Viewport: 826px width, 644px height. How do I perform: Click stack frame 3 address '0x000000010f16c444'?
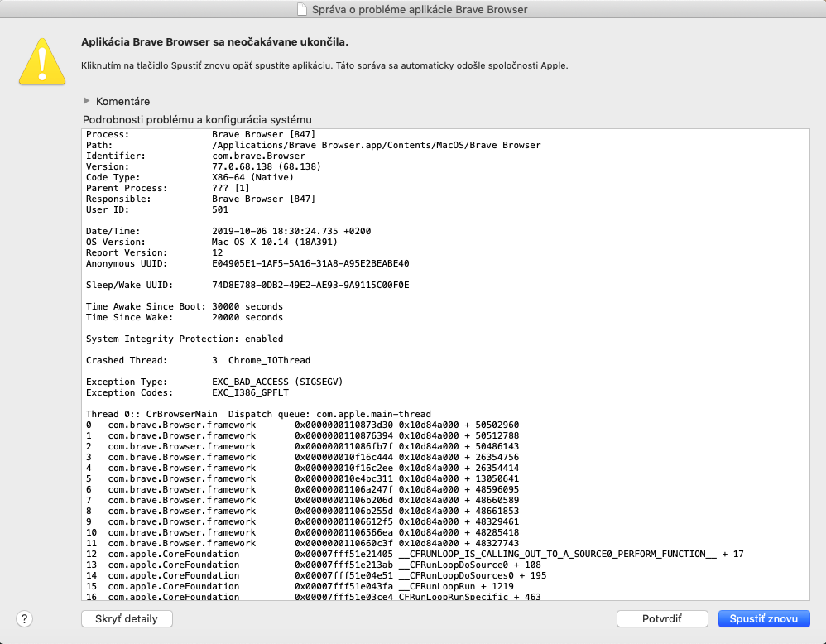[x=343, y=458]
